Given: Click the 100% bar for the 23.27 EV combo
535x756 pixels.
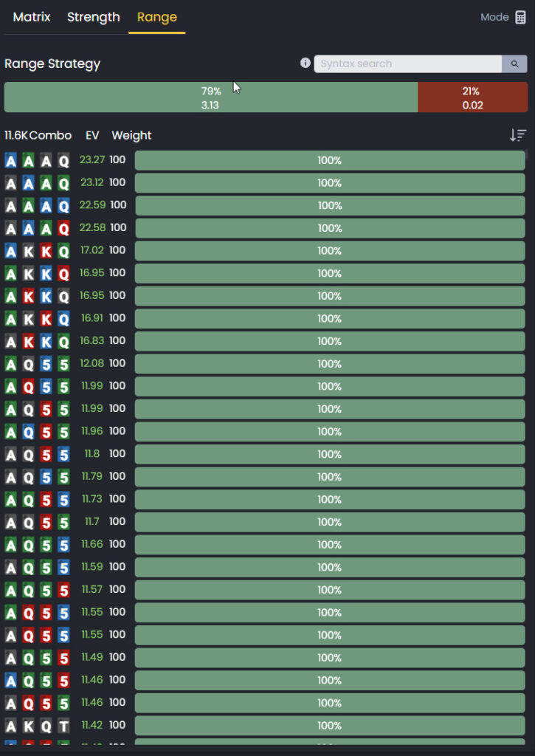Looking at the screenshot, I should (x=330, y=160).
